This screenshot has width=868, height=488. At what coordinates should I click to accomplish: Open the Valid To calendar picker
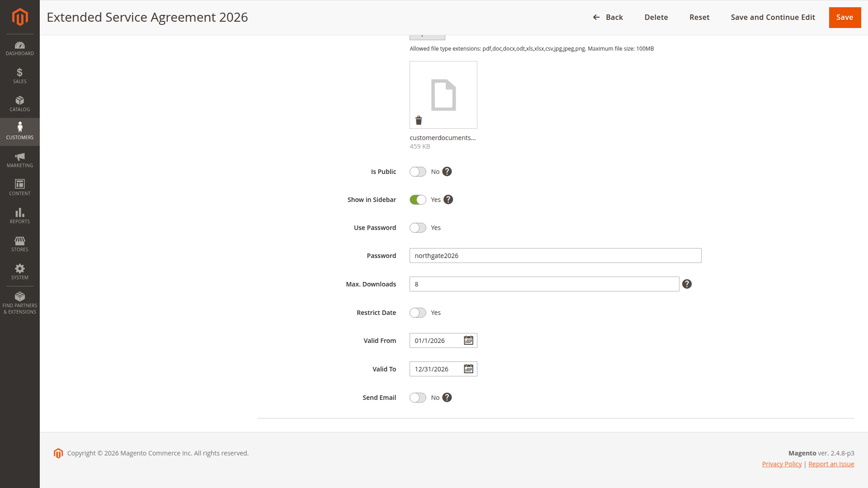(x=468, y=369)
